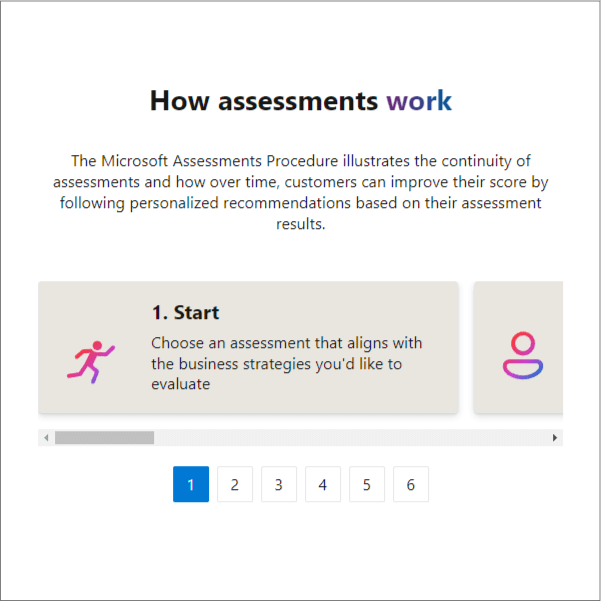Click the word "How" in the heading

tap(180, 101)
